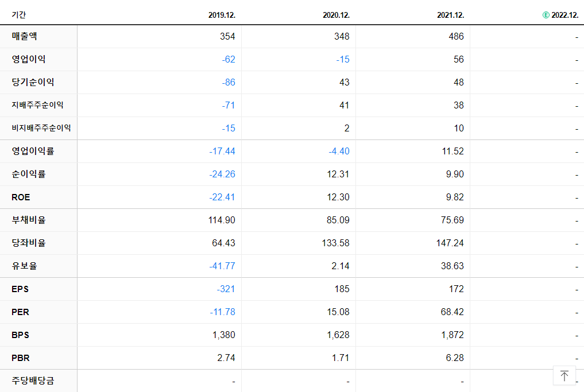Click the 2019 순이익률 value -24.26
The image size is (584, 392).
click(x=222, y=174)
